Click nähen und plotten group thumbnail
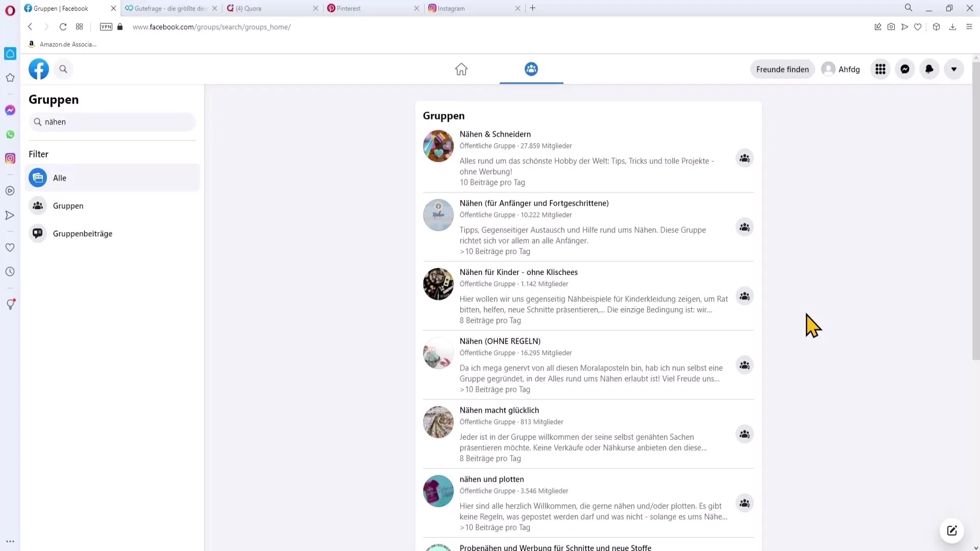The width and height of the screenshot is (980, 551). [x=438, y=491]
